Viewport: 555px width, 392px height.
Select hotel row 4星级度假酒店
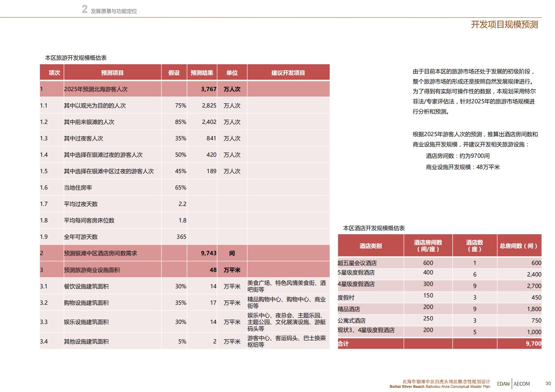pyautogui.click(x=440, y=285)
